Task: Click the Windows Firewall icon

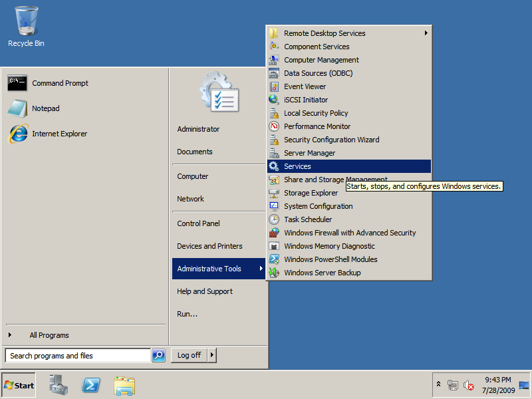Action: [274, 233]
